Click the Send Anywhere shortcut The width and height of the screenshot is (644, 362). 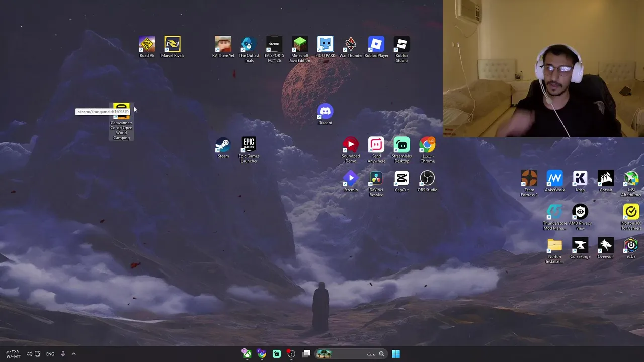coord(376,150)
